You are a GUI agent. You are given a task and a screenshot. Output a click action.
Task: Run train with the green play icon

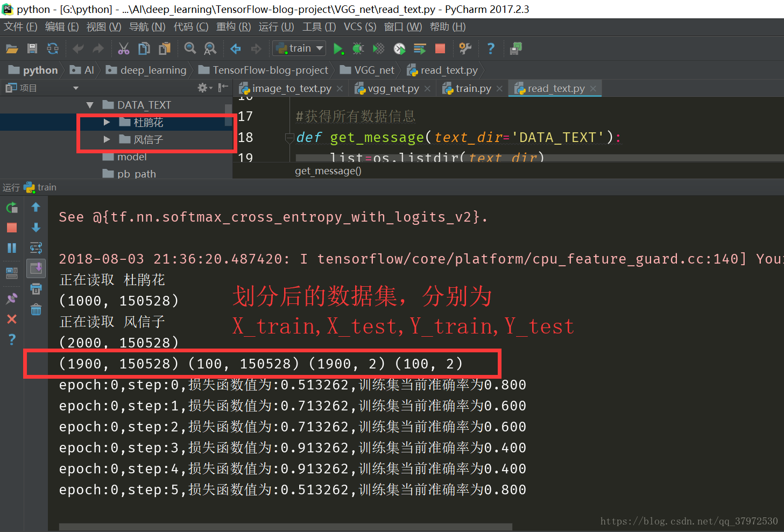(x=338, y=49)
